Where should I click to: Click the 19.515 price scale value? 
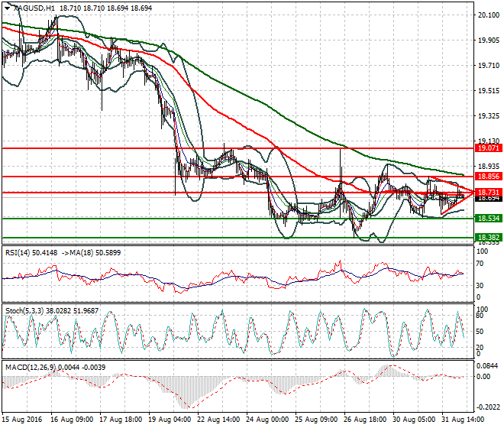[489, 91]
